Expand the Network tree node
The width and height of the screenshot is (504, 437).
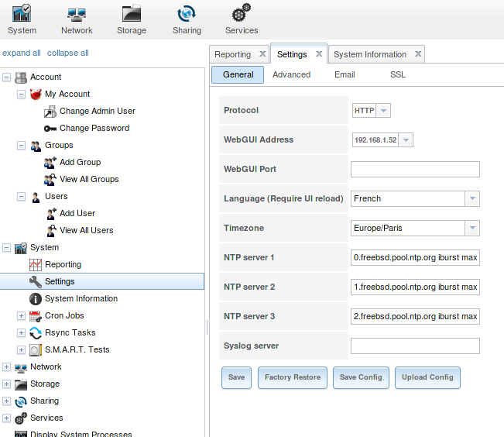6,367
